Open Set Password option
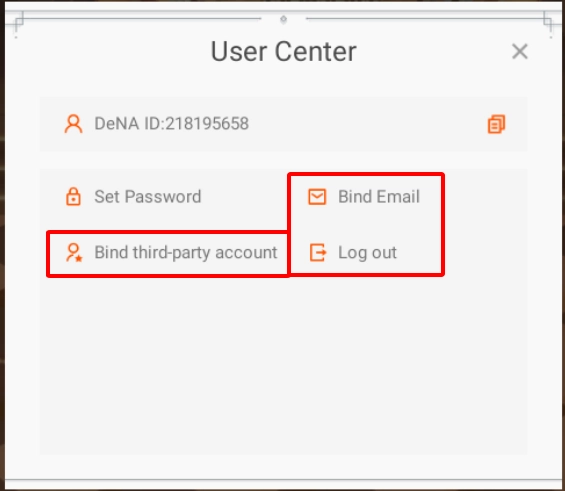565x491 pixels. coord(148,197)
